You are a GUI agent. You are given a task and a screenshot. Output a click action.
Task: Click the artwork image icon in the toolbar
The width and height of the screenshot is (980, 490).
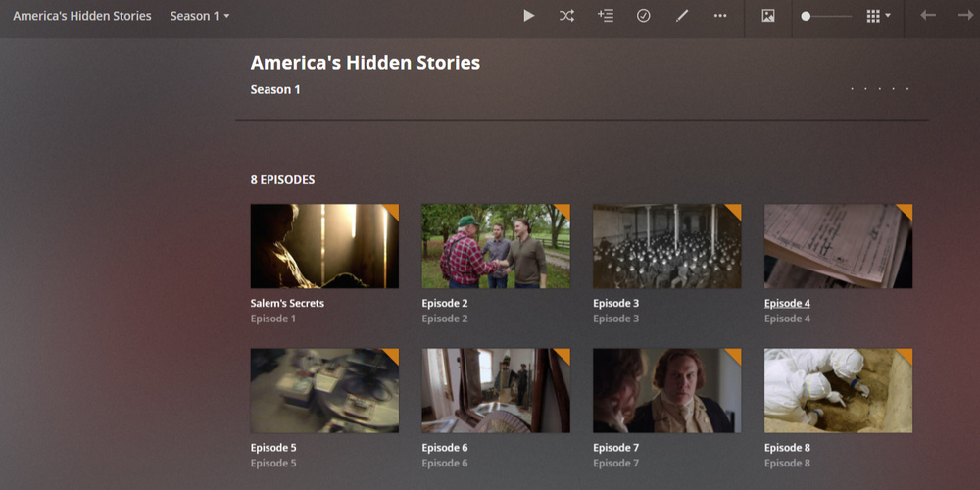click(x=768, y=16)
